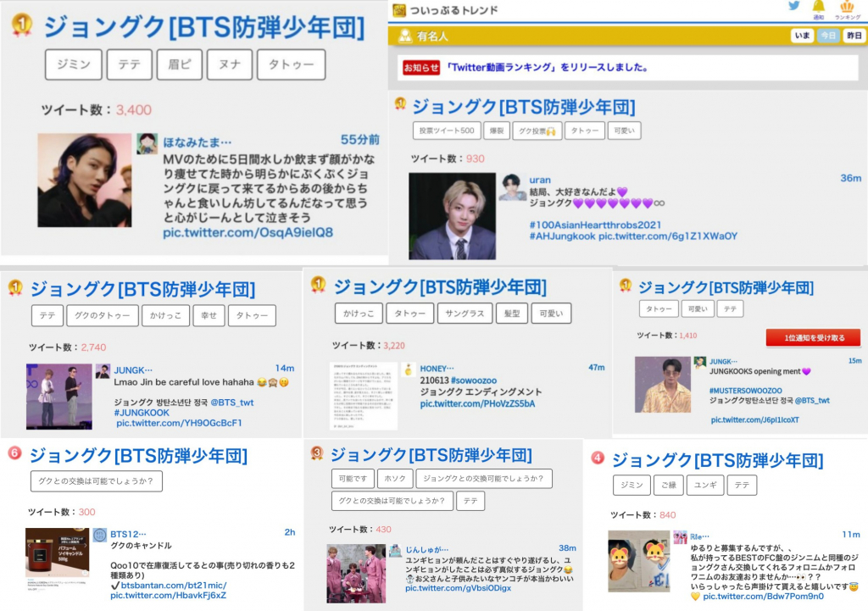868x611 pixels.
Task: Open the pic.twitter.com/OsqA9ielQ8 link
Action: (248, 232)
